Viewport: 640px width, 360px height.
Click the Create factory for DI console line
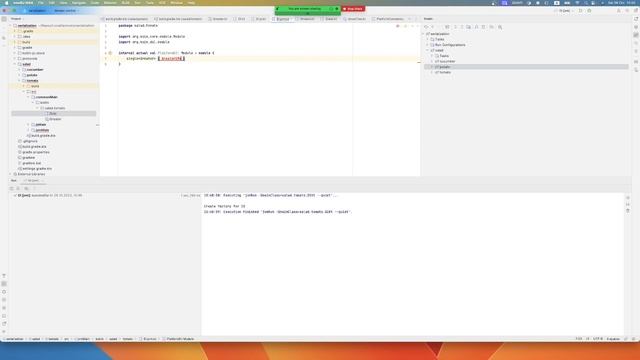click(x=224, y=207)
